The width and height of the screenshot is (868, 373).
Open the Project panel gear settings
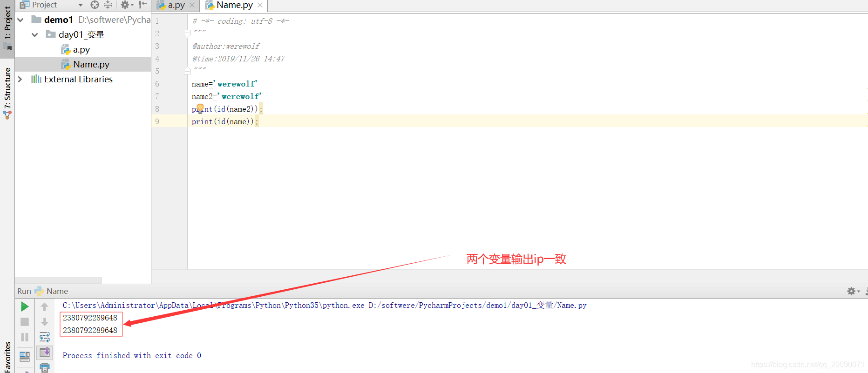pyautogui.click(x=127, y=5)
